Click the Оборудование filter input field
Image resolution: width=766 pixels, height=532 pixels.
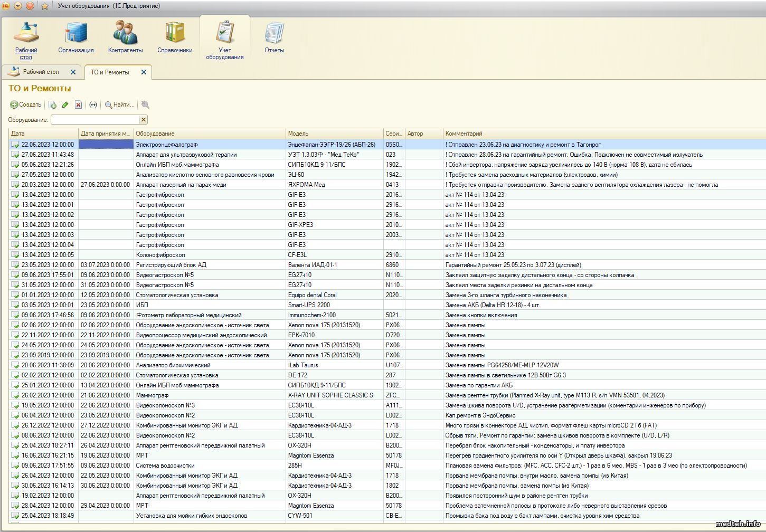click(95, 120)
